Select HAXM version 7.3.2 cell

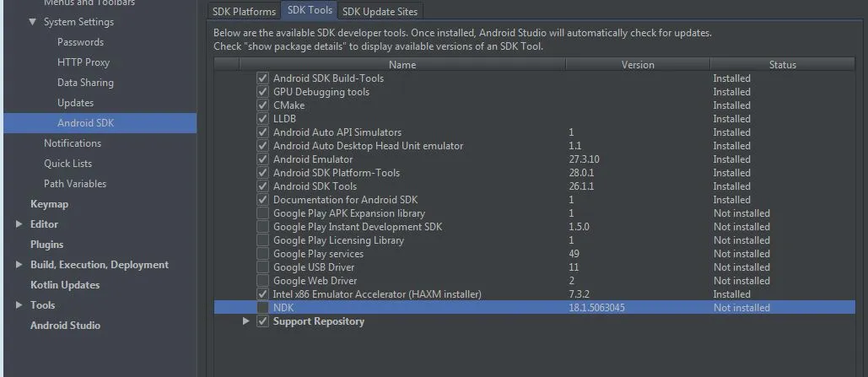pyautogui.click(x=579, y=294)
